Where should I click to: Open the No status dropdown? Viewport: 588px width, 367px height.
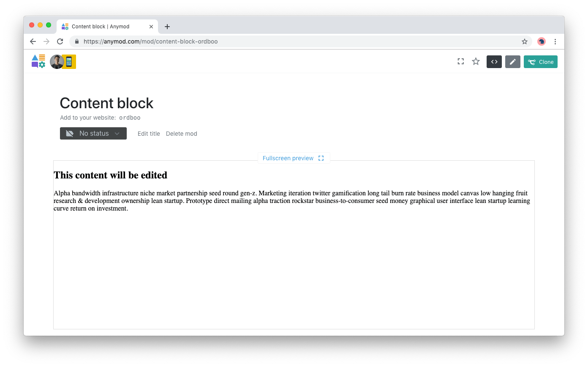coord(93,134)
